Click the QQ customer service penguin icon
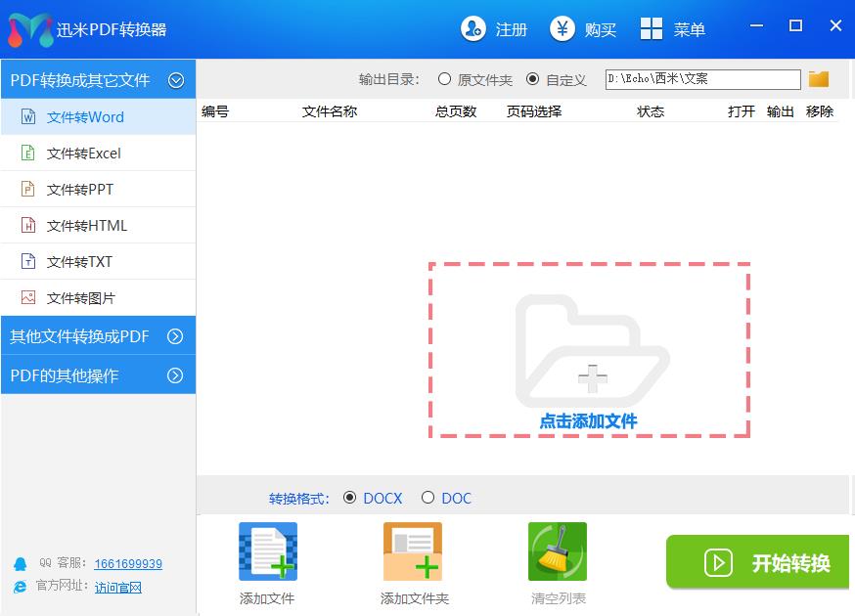855x616 pixels. pyautogui.click(x=21, y=564)
